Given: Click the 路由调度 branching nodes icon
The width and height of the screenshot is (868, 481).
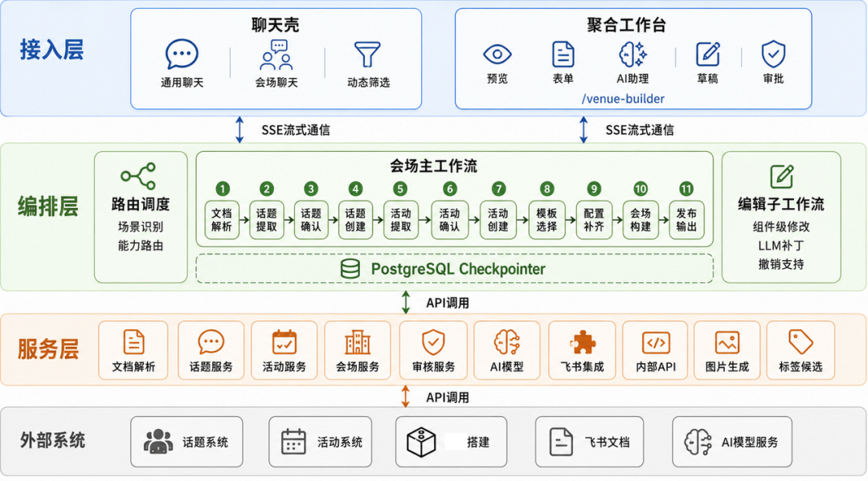Looking at the screenshot, I should coord(138,177).
